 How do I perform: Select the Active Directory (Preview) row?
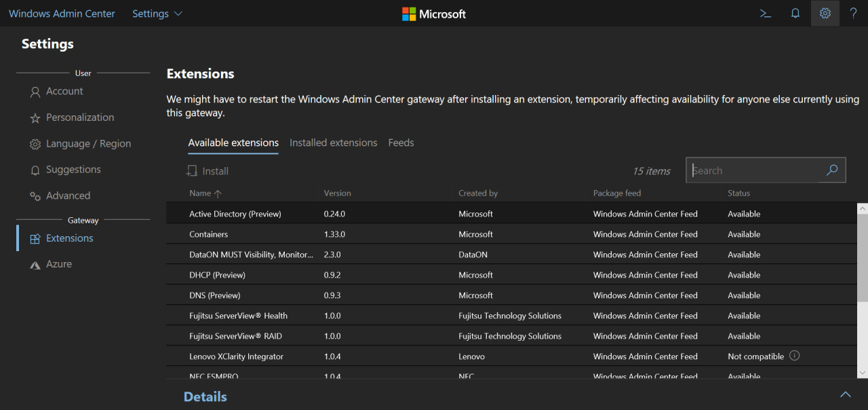(512, 213)
